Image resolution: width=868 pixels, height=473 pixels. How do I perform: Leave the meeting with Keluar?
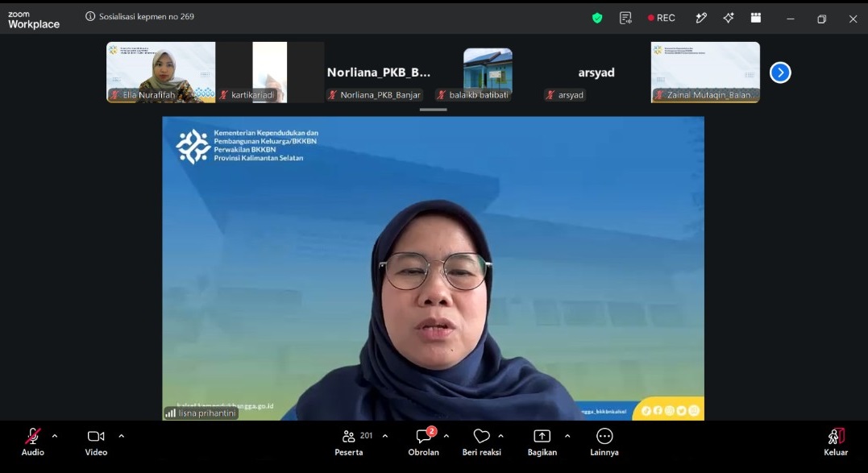coord(836,442)
